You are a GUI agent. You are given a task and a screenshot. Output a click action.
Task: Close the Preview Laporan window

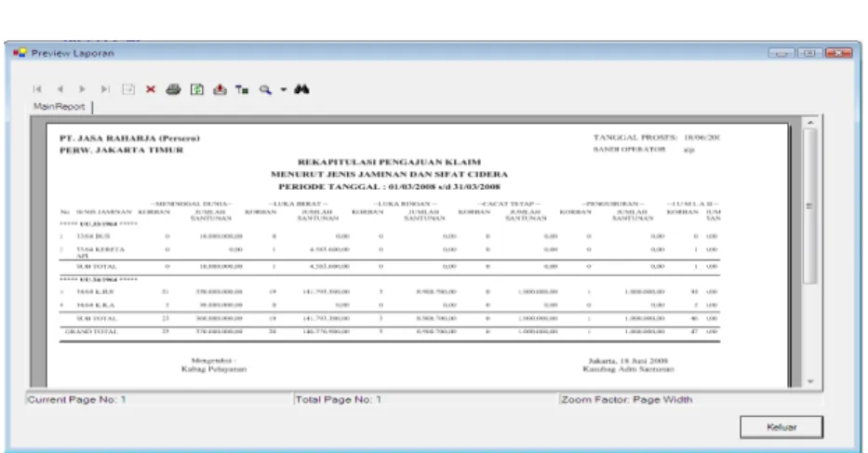tap(838, 53)
